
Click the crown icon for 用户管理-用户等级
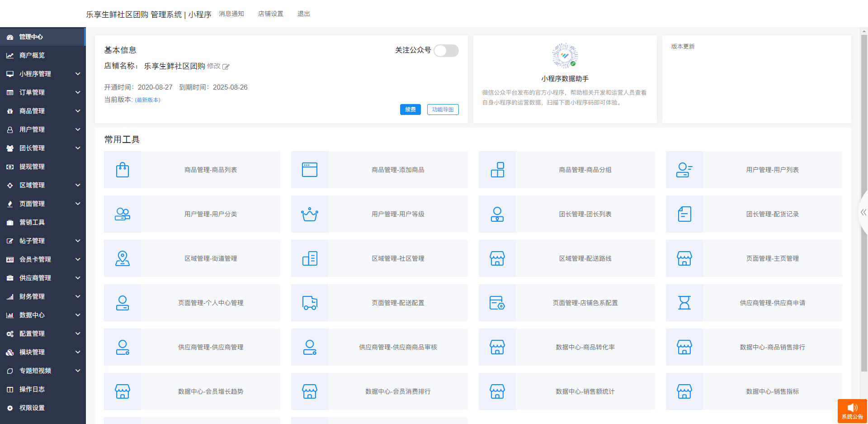click(x=310, y=214)
